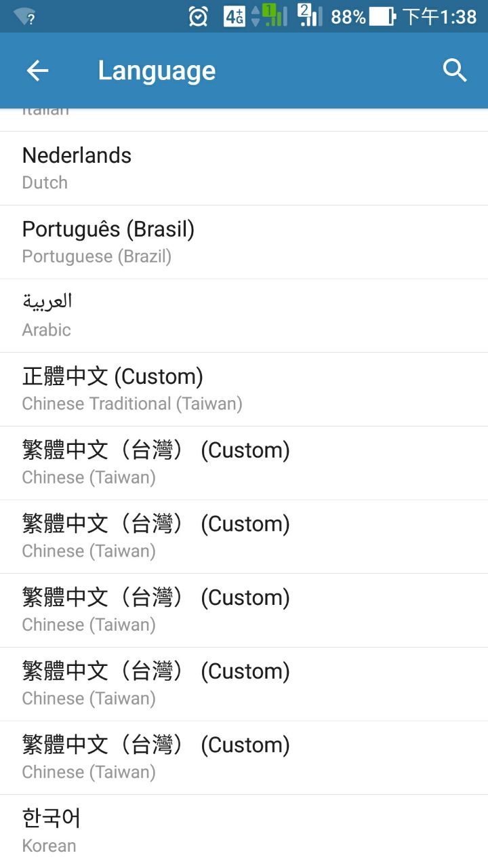Select the second 繁體中文（台灣）(Custom) entry
The width and height of the screenshot is (488, 868).
(x=244, y=536)
